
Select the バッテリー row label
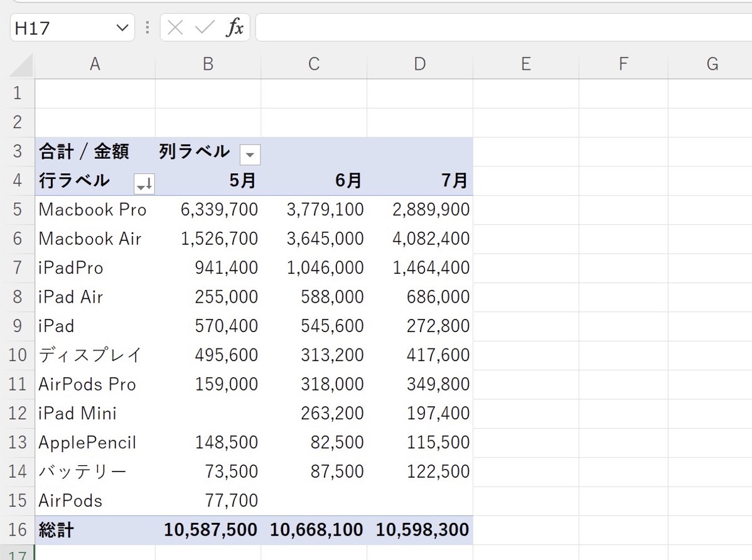[95, 471]
